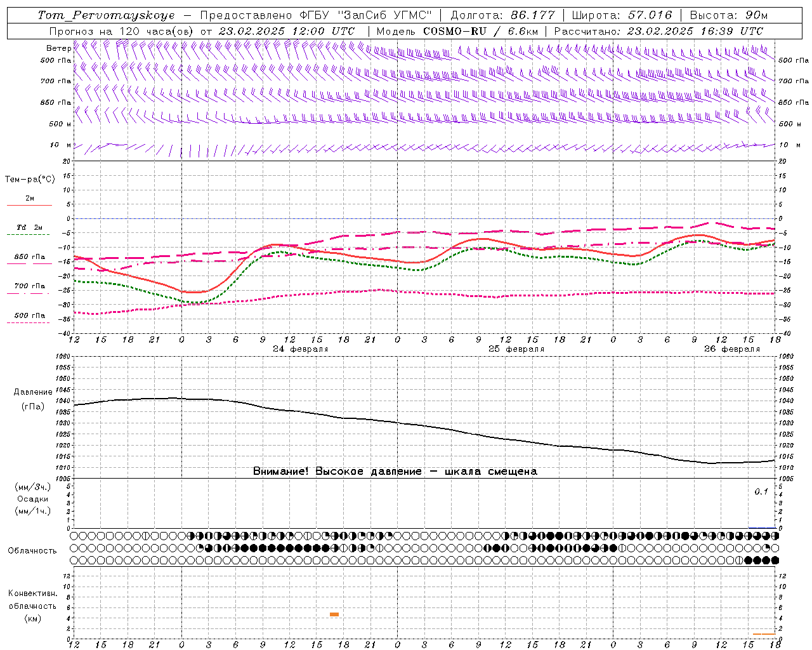The width and height of the screenshot is (812, 650).
Task: Click the Td 2м dew point legend label
Action: (29, 227)
